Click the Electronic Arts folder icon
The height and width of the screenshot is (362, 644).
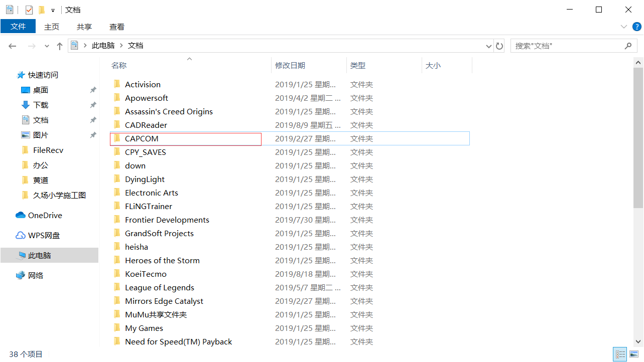tap(117, 193)
